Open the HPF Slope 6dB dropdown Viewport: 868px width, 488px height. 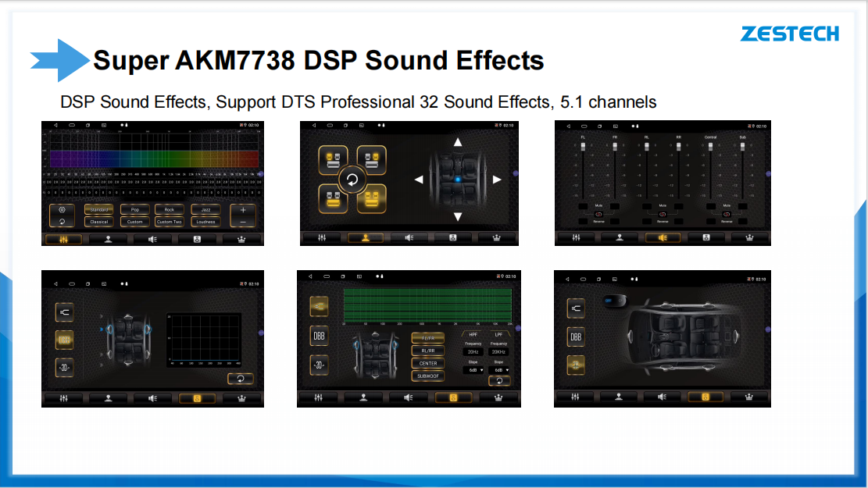(x=473, y=370)
